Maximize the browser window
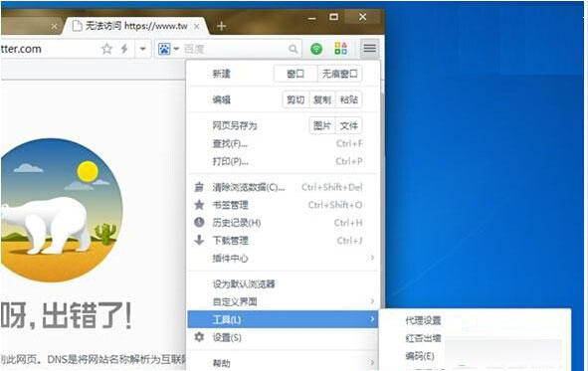This screenshot has height=371, width=588. click(333, 17)
